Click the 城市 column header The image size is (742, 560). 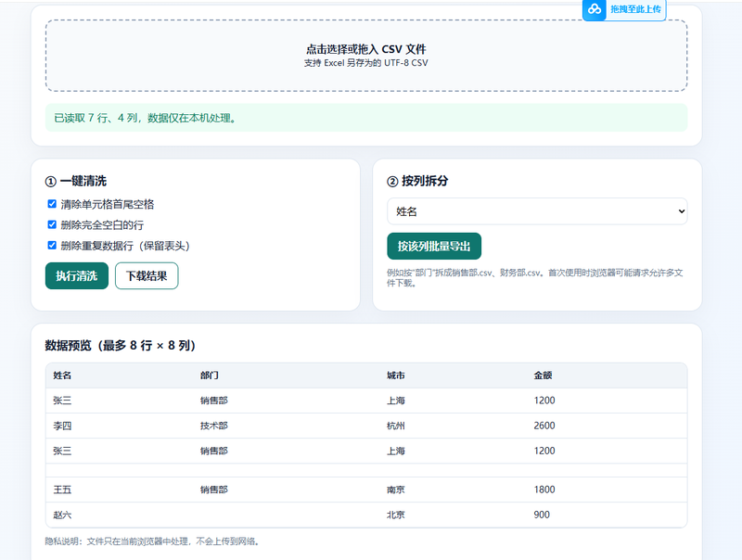(396, 375)
